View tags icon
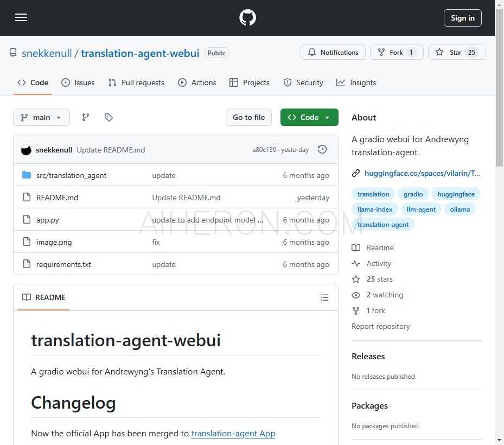This screenshot has width=504, height=445. [x=109, y=117]
